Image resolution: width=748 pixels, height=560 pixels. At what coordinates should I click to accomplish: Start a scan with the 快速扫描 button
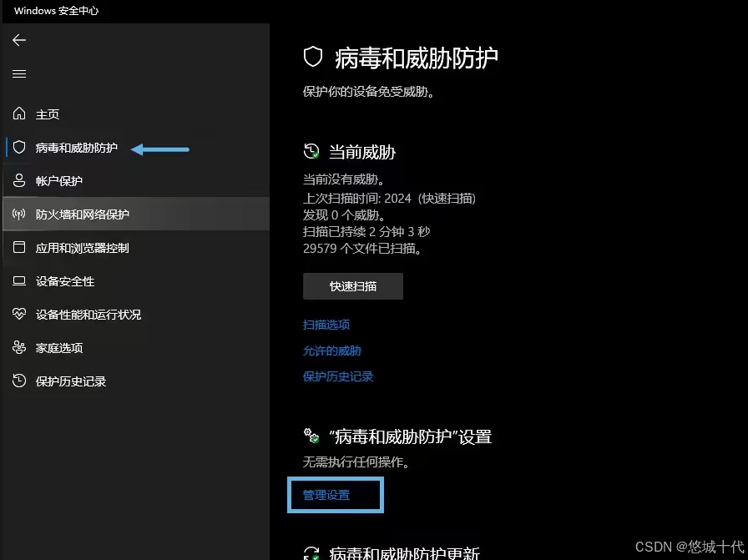tap(353, 286)
